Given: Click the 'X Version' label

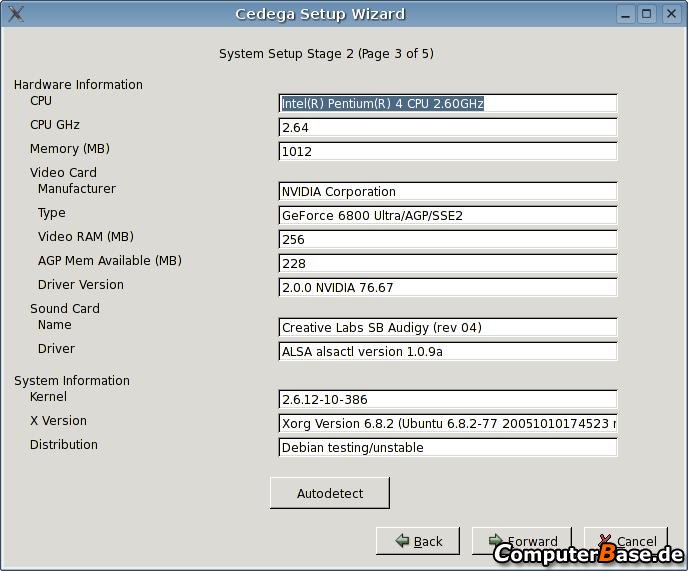Looking at the screenshot, I should click(58, 420).
